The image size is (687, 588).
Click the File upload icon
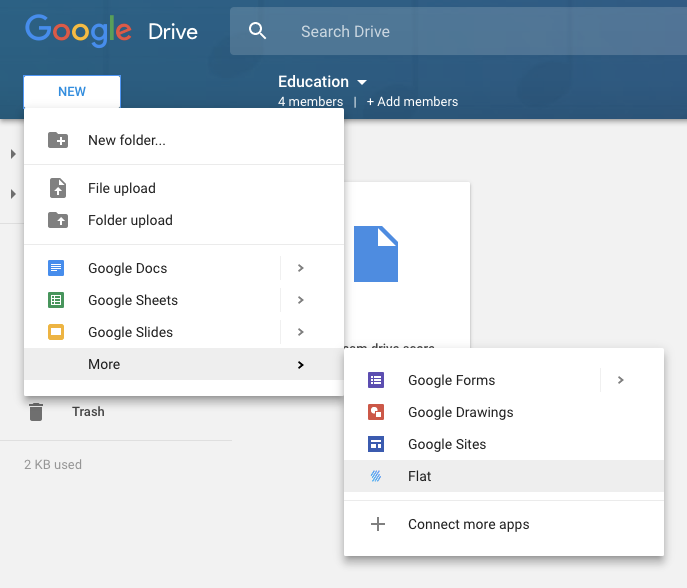[x=58, y=188]
